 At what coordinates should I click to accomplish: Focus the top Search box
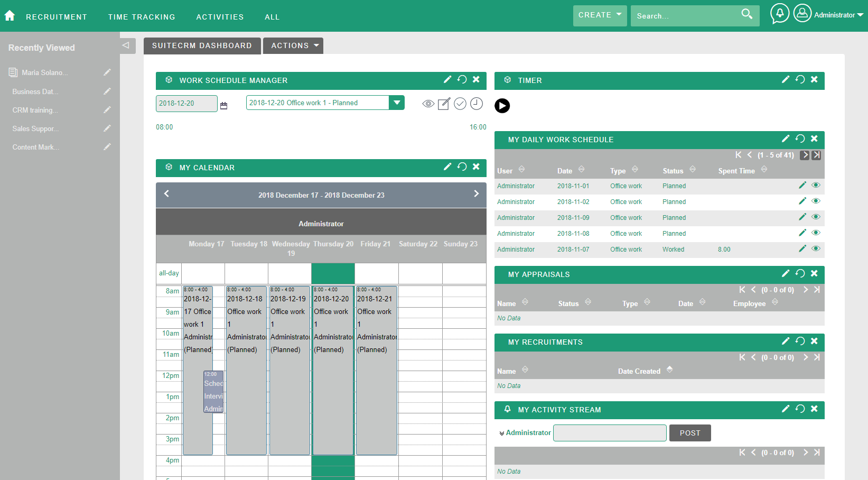coord(685,16)
